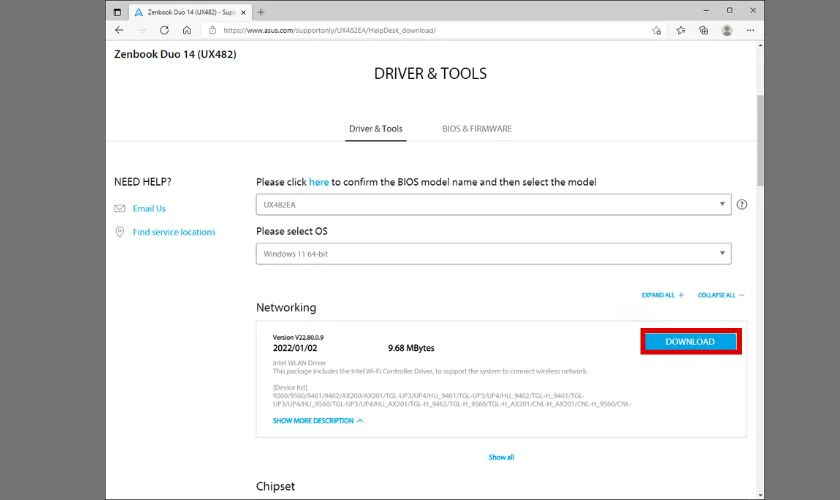Viewport: 840px width, 500px height.
Task: Open a new browser tab
Action: 261,12
